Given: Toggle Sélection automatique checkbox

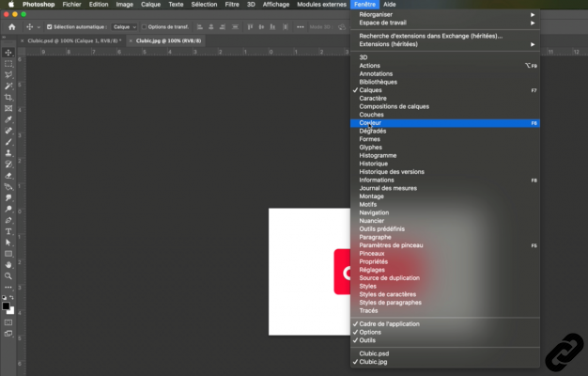Looking at the screenshot, I should (x=49, y=27).
